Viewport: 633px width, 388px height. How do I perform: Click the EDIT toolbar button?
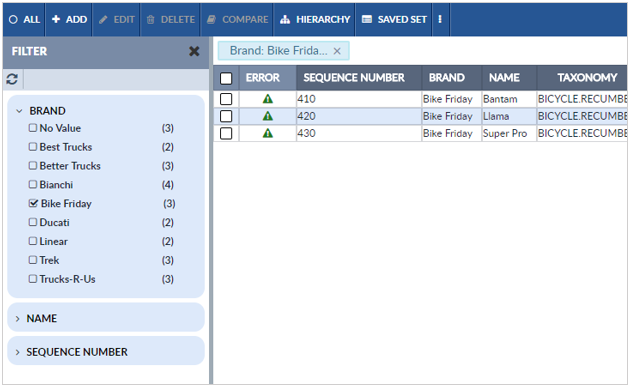pyautogui.click(x=116, y=20)
